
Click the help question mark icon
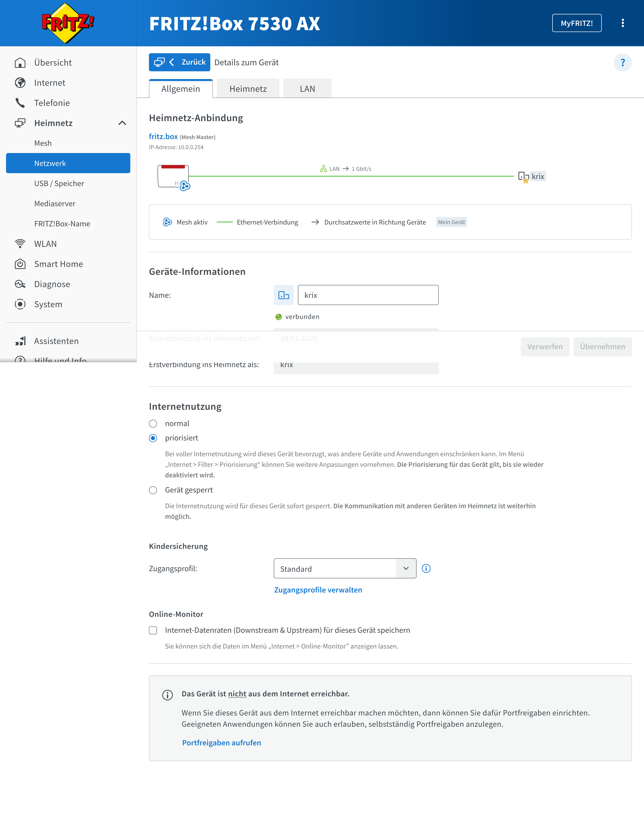623,63
